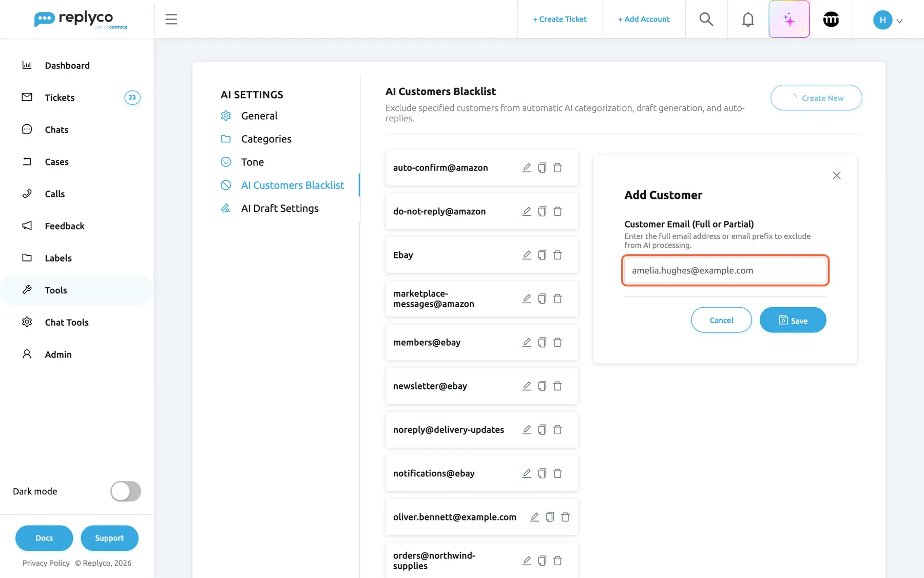
Task: Open the black round brand logo icon
Action: coord(831,19)
